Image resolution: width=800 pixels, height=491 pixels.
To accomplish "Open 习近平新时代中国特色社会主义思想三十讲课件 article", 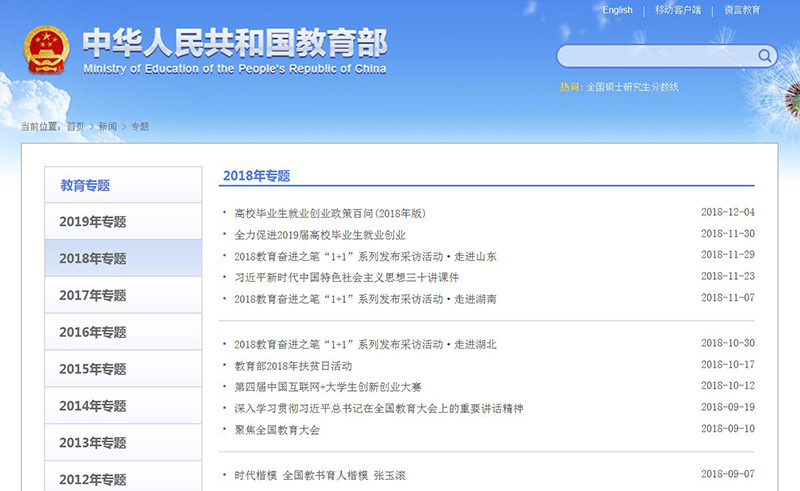I will point(346,277).
